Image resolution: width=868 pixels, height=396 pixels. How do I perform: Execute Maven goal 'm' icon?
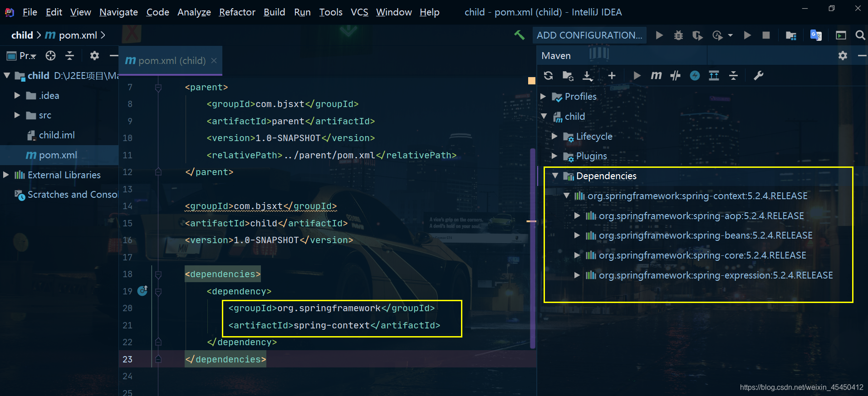656,75
